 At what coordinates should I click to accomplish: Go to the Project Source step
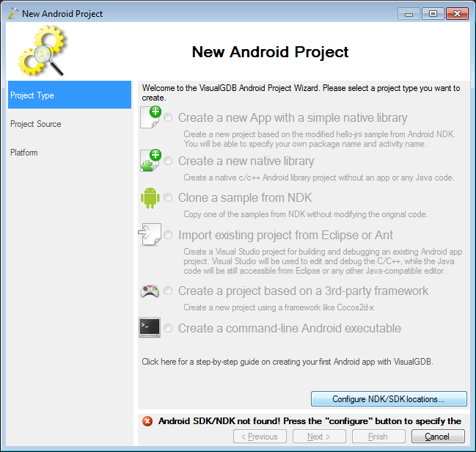(x=70, y=124)
